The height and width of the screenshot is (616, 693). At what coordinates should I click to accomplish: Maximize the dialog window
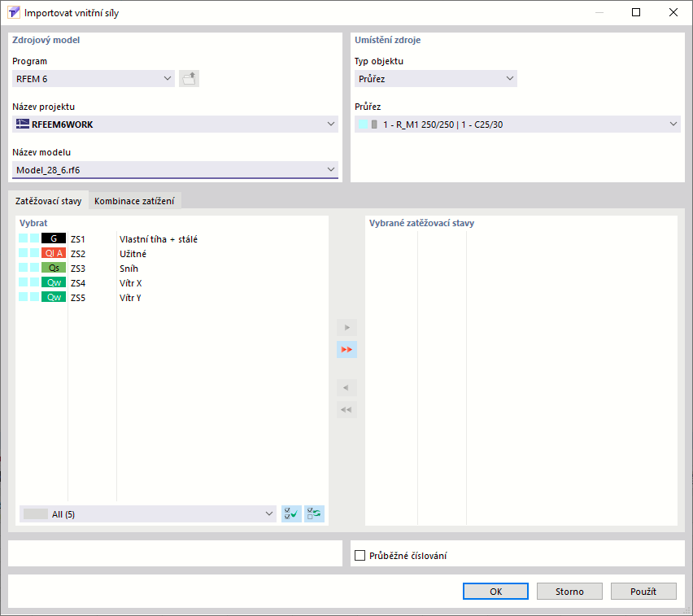click(636, 12)
